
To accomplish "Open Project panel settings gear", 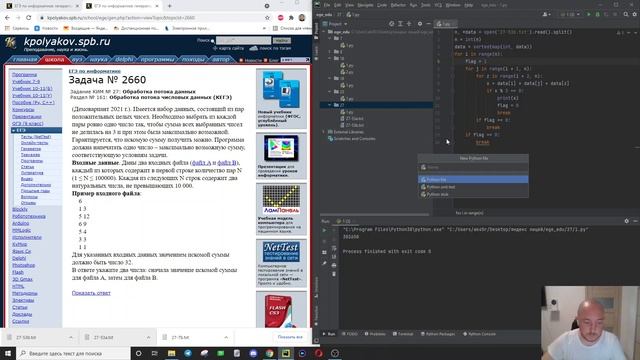I will [420, 24].
